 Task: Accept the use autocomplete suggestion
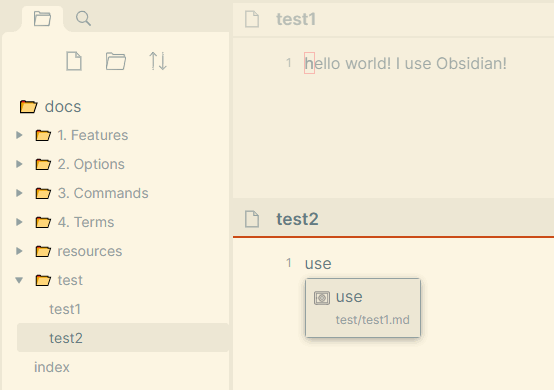(x=363, y=308)
